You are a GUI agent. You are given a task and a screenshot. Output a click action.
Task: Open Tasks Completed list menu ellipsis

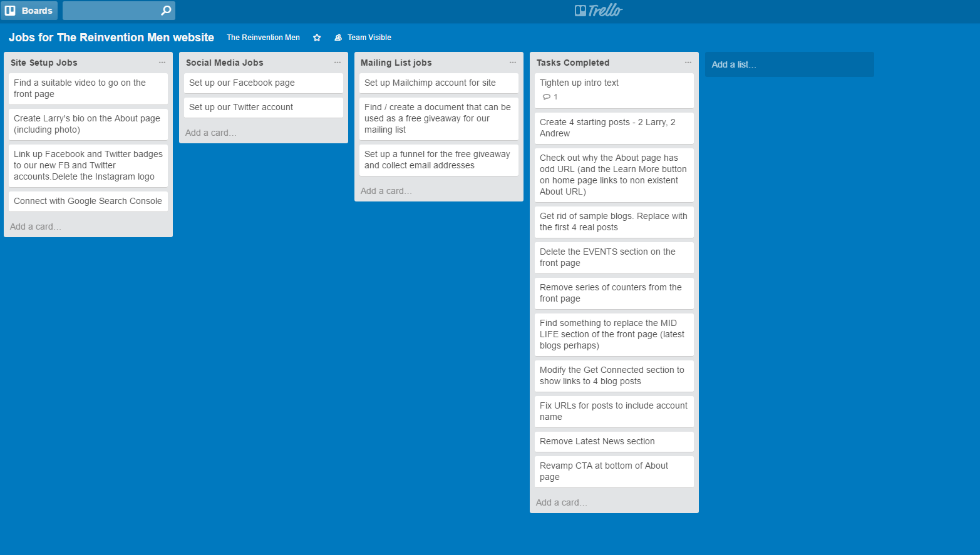click(688, 63)
